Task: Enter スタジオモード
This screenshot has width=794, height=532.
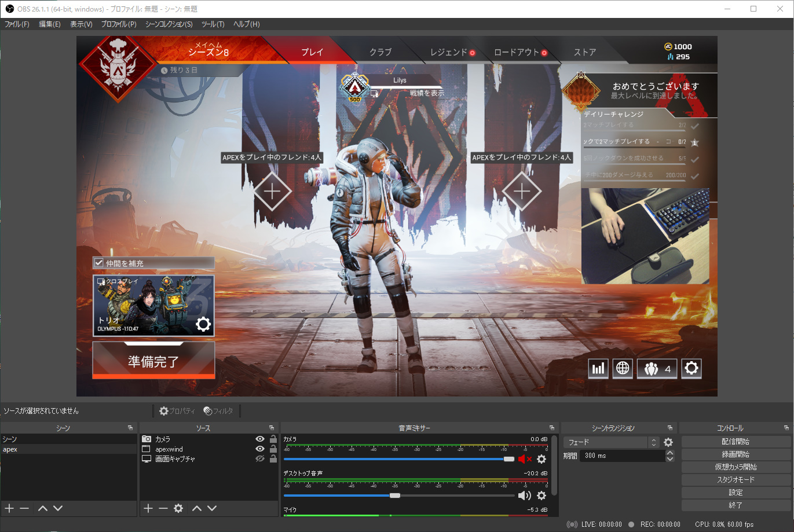Action: [736, 480]
